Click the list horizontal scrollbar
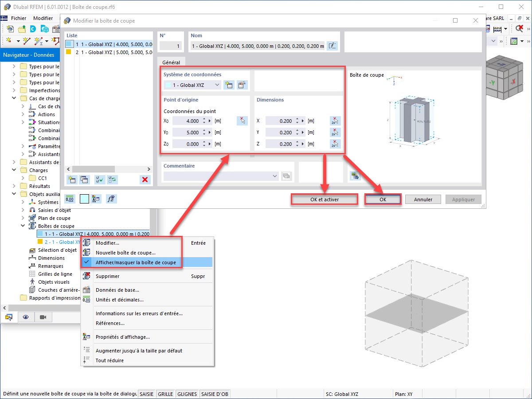The image size is (532, 399). pos(109,169)
